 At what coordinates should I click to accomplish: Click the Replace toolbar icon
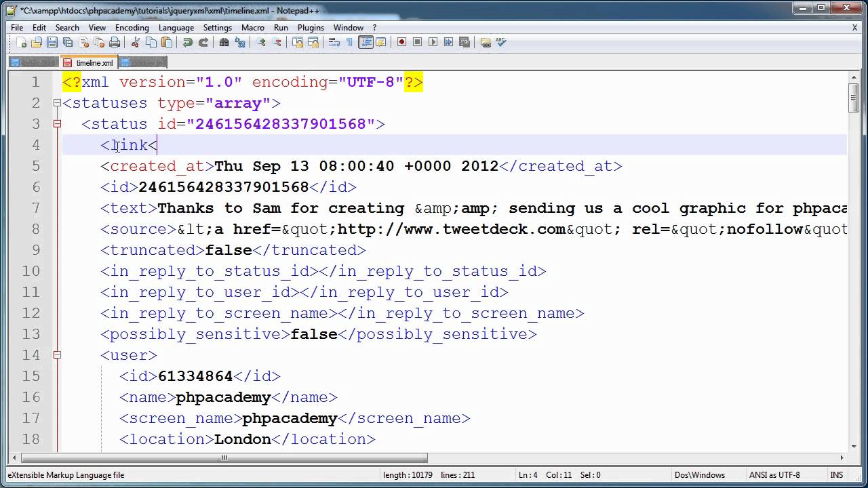click(240, 42)
